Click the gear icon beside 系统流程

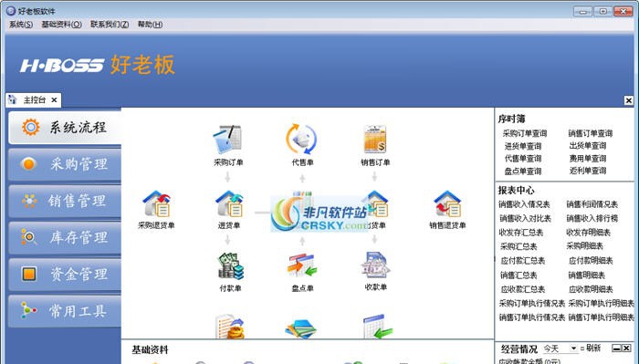[30, 127]
